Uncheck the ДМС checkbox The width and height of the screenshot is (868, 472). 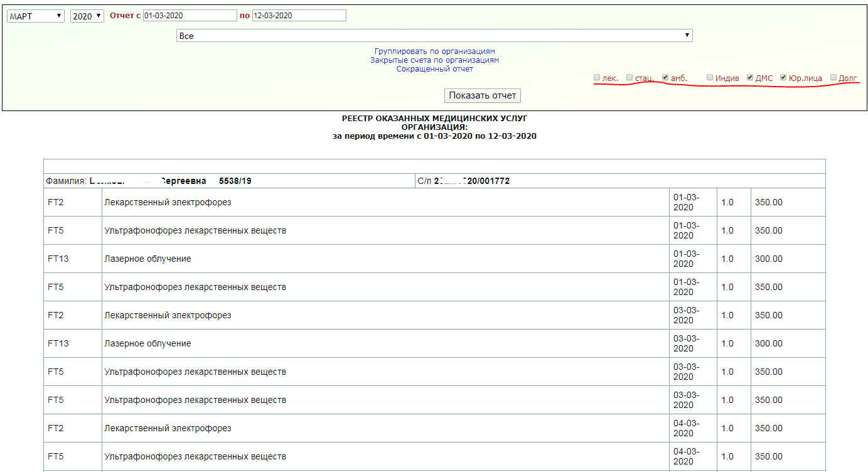tap(750, 78)
